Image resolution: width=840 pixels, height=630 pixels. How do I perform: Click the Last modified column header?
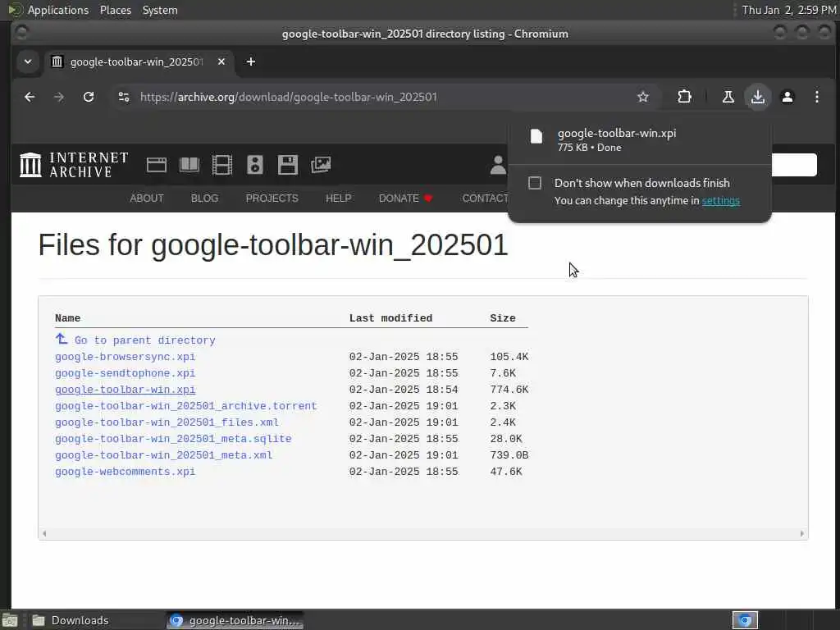(x=390, y=318)
